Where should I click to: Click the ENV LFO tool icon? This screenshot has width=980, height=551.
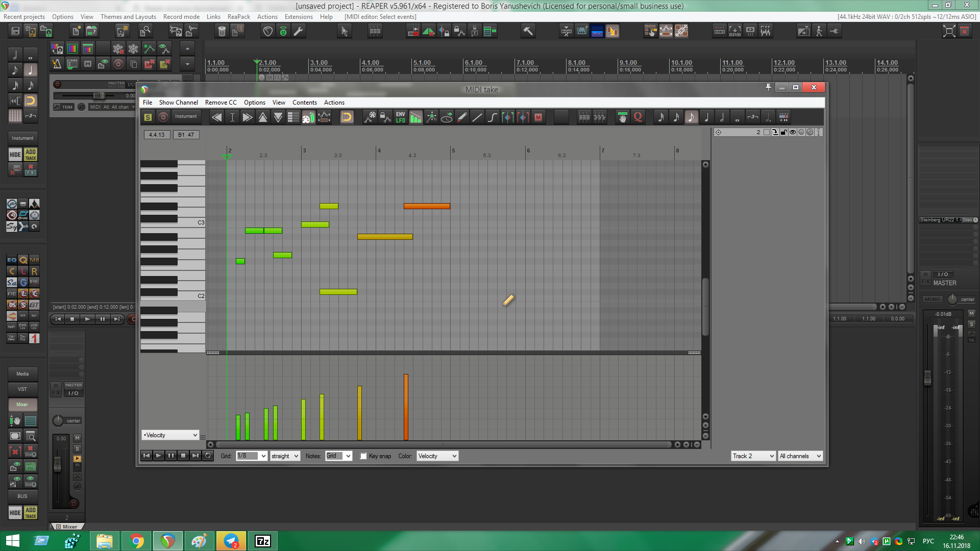click(x=401, y=117)
